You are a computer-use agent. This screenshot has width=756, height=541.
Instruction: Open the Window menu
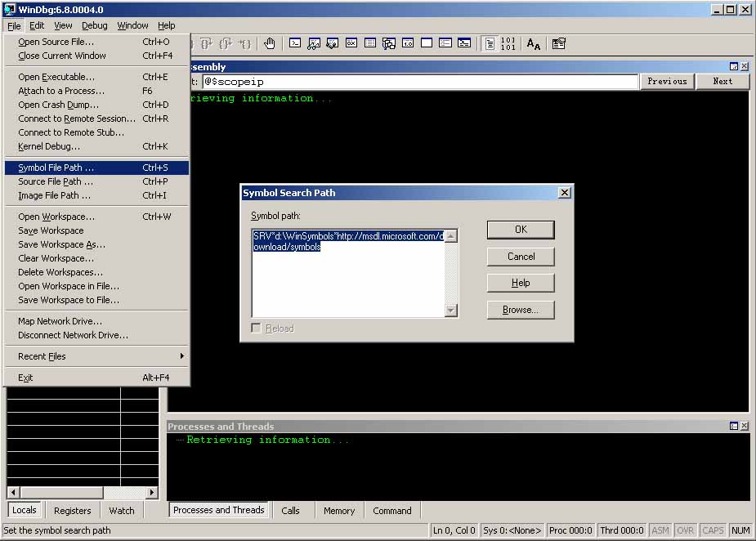coord(132,25)
